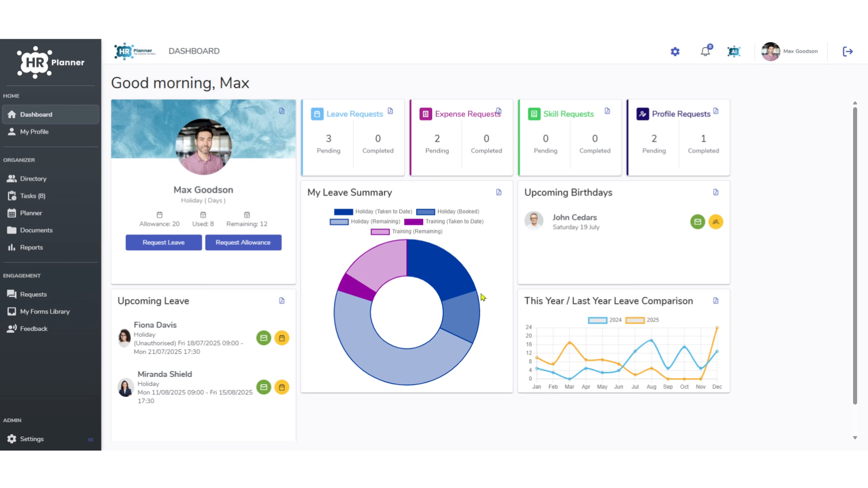Open the AI assistant icon
Screen dimensions: 868x488
click(734, 52)
